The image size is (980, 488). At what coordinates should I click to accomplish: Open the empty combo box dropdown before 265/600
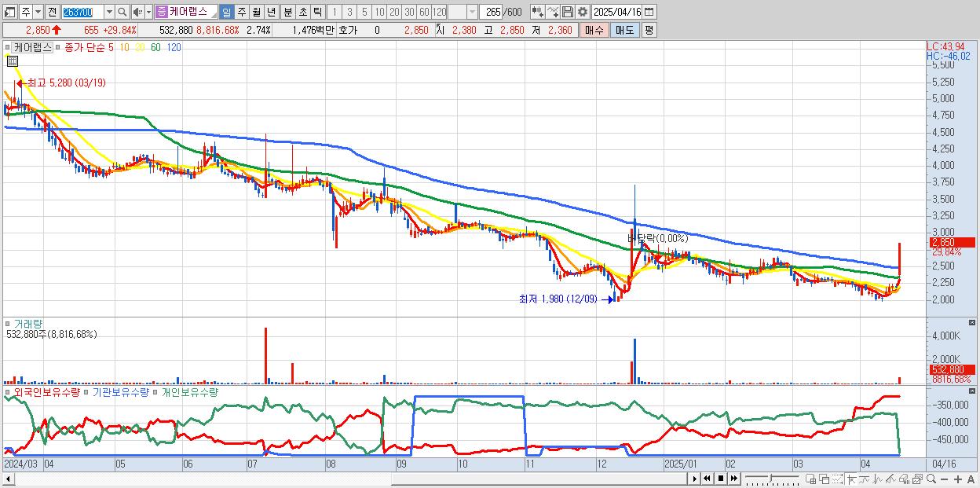click(x=472, y=12)
